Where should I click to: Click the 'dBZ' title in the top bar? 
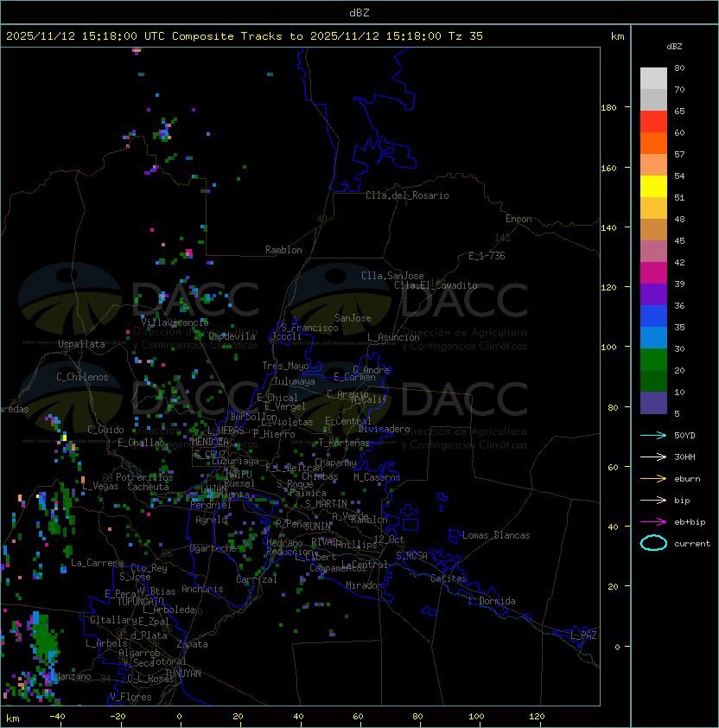(x=359, y=13)
